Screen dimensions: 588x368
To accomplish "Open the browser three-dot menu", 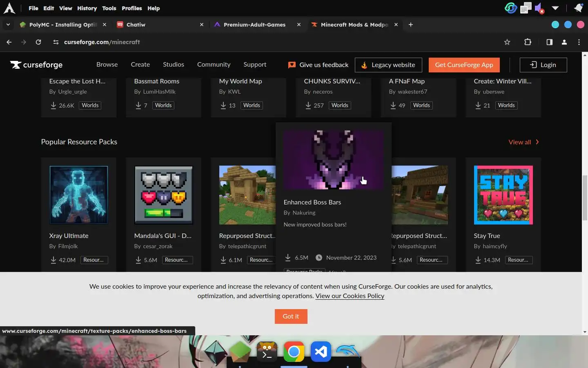I will [x=579, y=42].
